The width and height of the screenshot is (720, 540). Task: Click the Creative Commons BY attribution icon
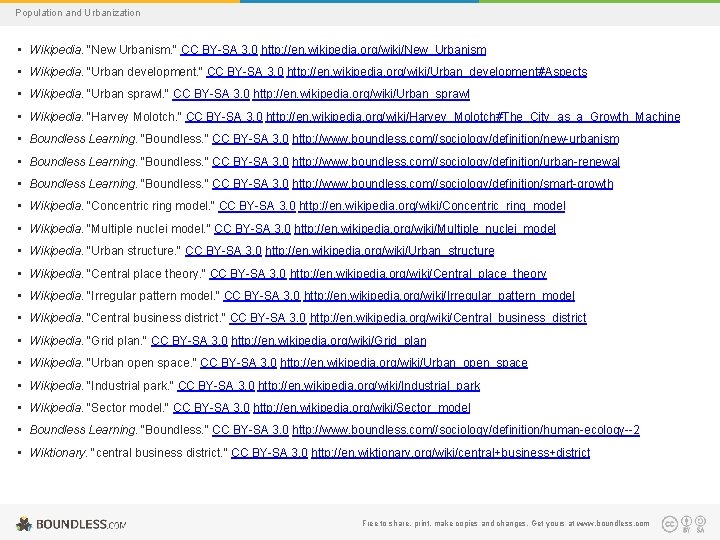[x=686, y=524]
